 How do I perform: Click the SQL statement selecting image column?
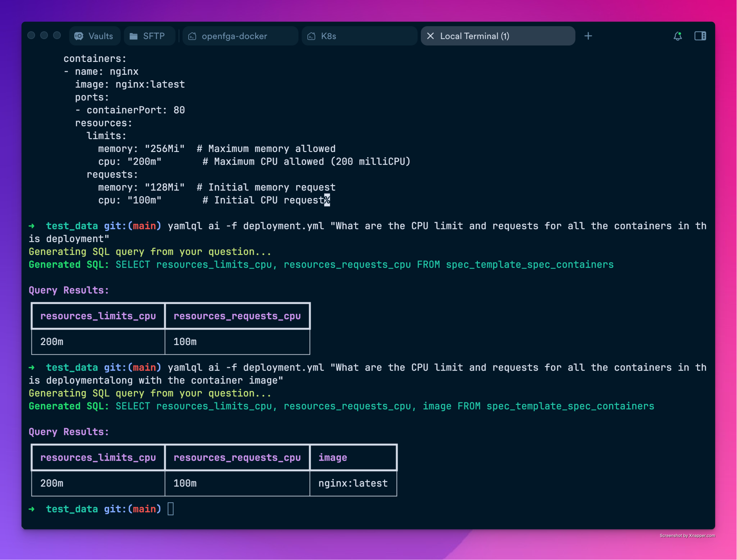385,406
